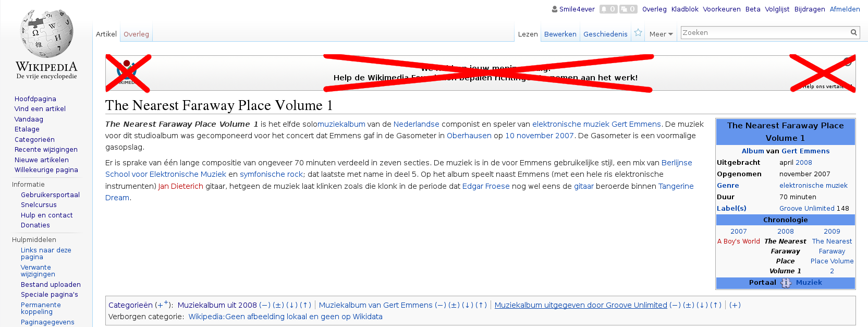This screenshot has width=868, height=327.
Task: Open Recente wijzigingen in sidebar
Action: pyautogui.click(x=46, y=149)
